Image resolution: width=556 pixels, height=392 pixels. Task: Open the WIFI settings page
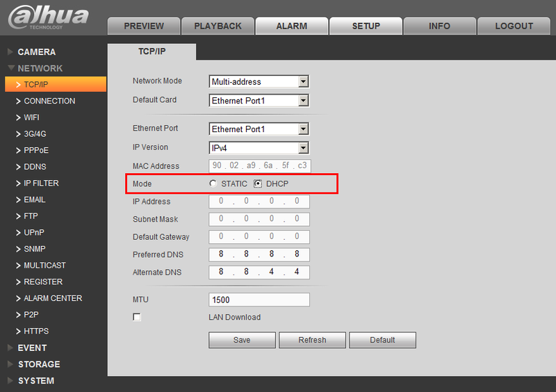pos(31,117)
